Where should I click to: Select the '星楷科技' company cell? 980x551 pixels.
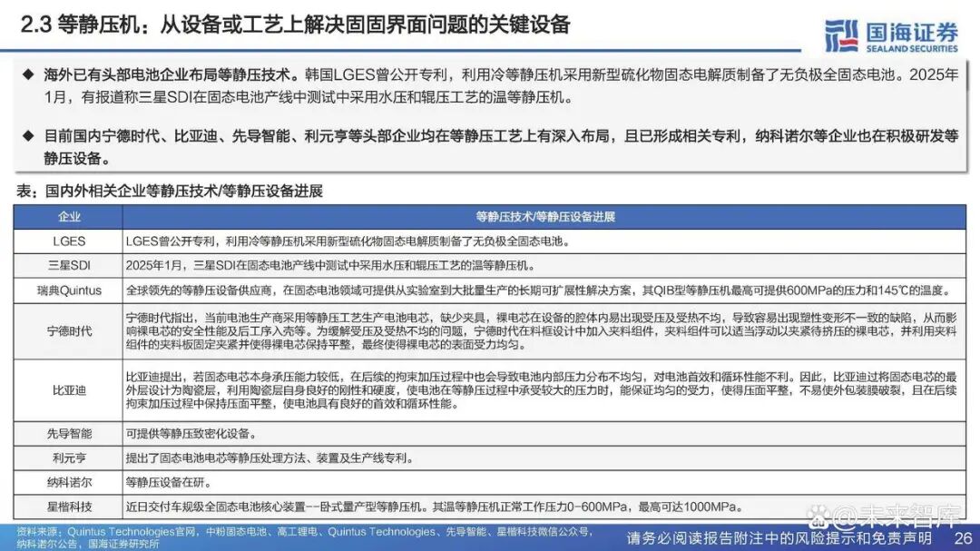[x=68, y=507]
